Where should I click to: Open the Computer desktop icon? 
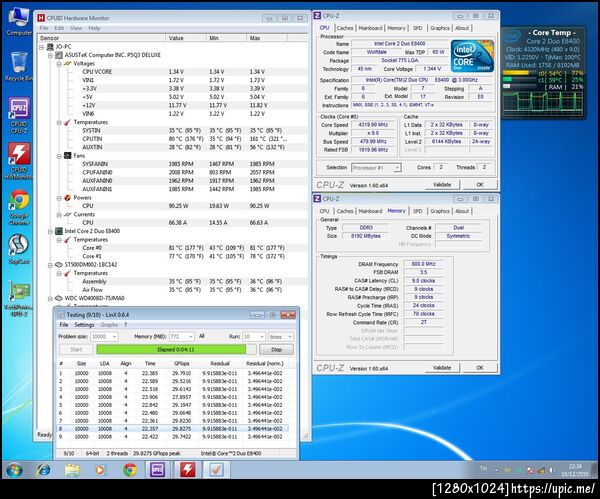pos(19,21)
